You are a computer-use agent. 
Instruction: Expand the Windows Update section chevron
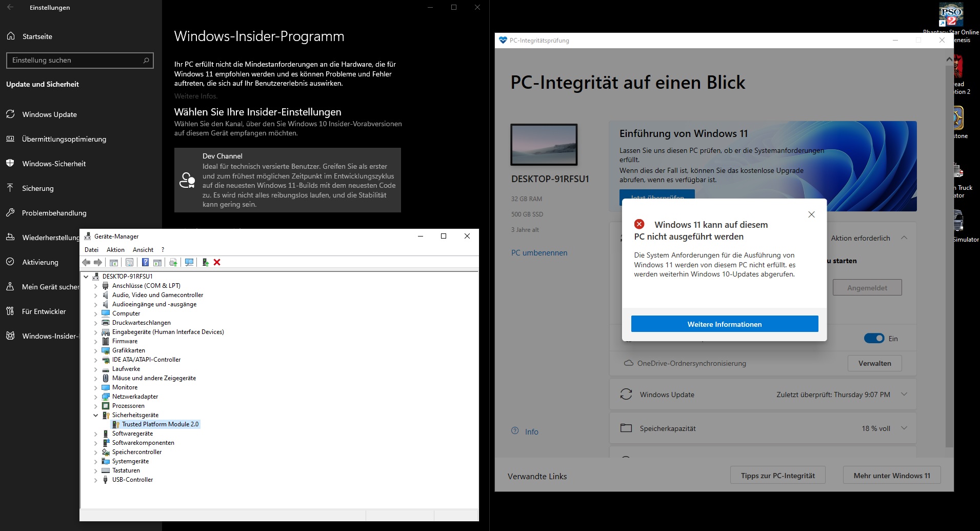coord(904,394)
